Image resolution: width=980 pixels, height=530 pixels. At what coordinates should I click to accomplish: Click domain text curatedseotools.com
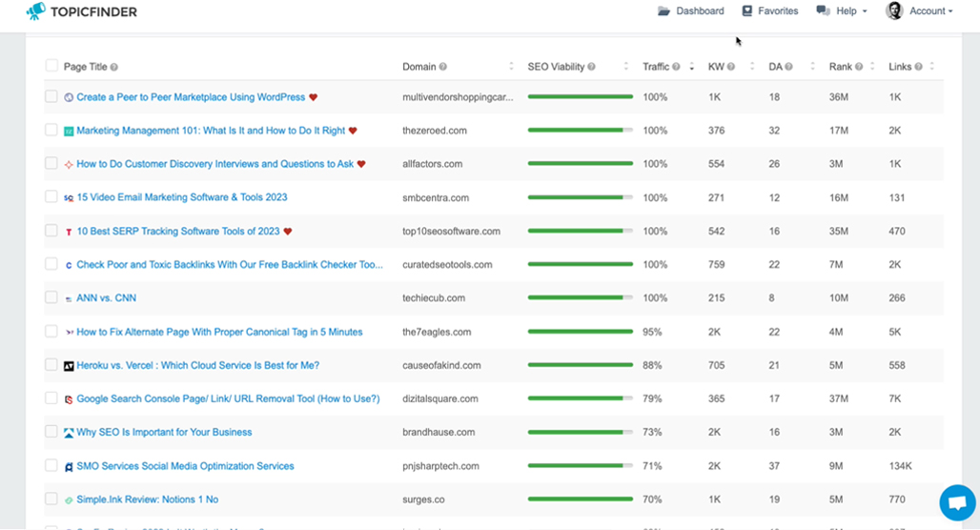click(x=447, y=264)
